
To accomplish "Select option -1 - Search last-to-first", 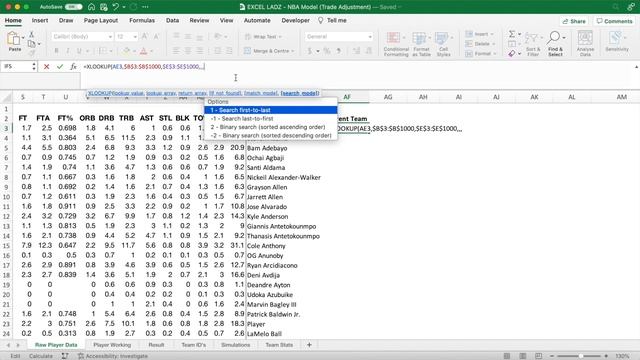I will click(x=271, y=119).
